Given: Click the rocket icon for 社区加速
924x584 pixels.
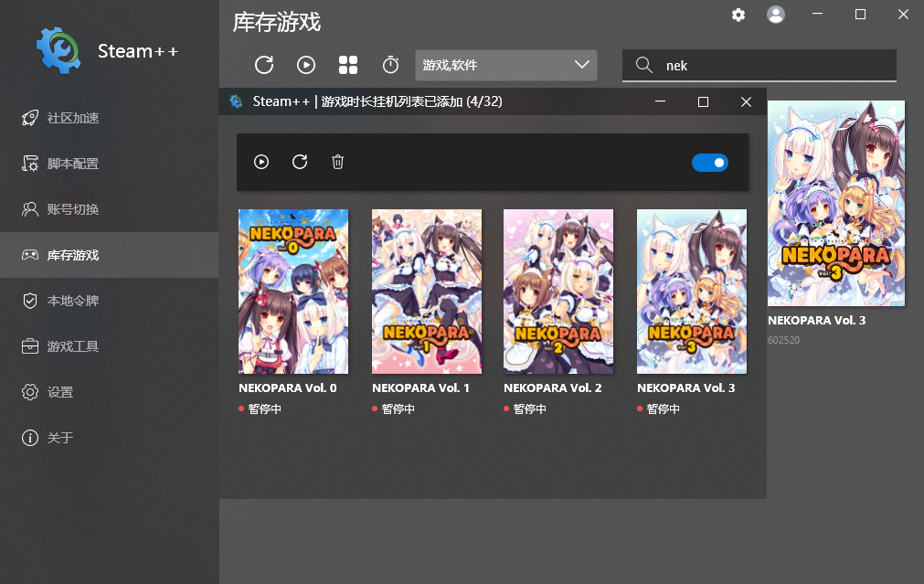Looking at the screenshot, I should point(30,119).
